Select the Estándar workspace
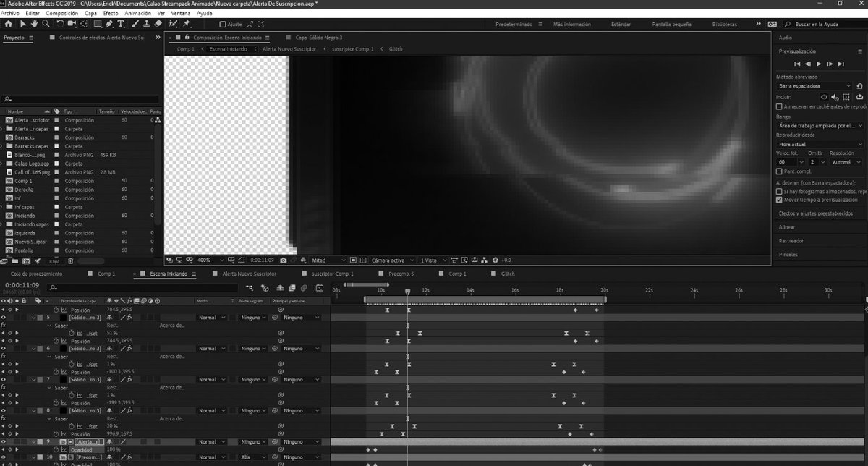The image size is (868, 466). coord(621,24)
